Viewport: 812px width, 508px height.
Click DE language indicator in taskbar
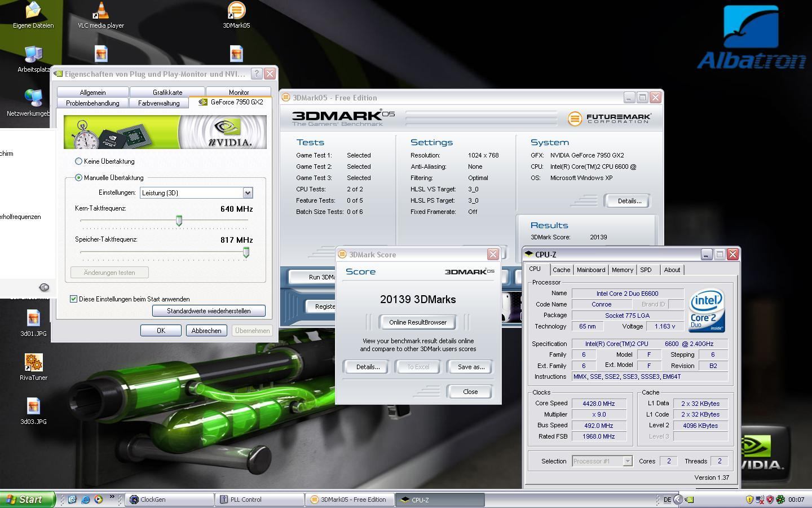(667, 500)
